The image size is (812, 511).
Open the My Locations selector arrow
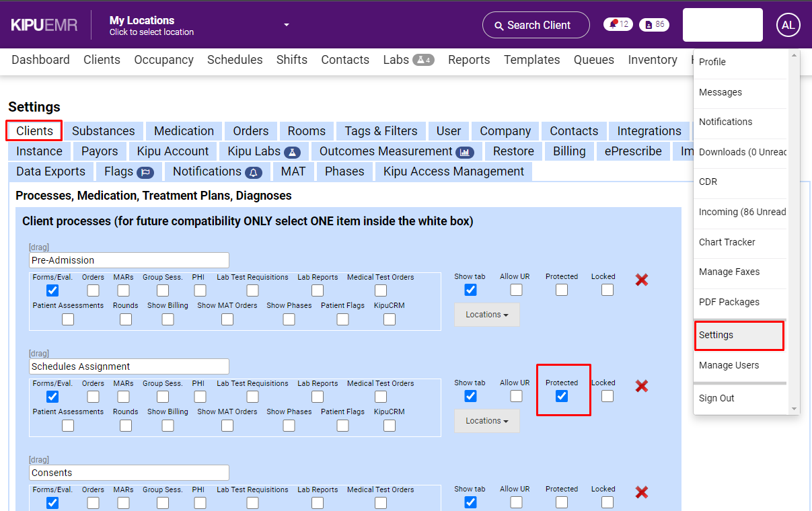click(287, 25)
